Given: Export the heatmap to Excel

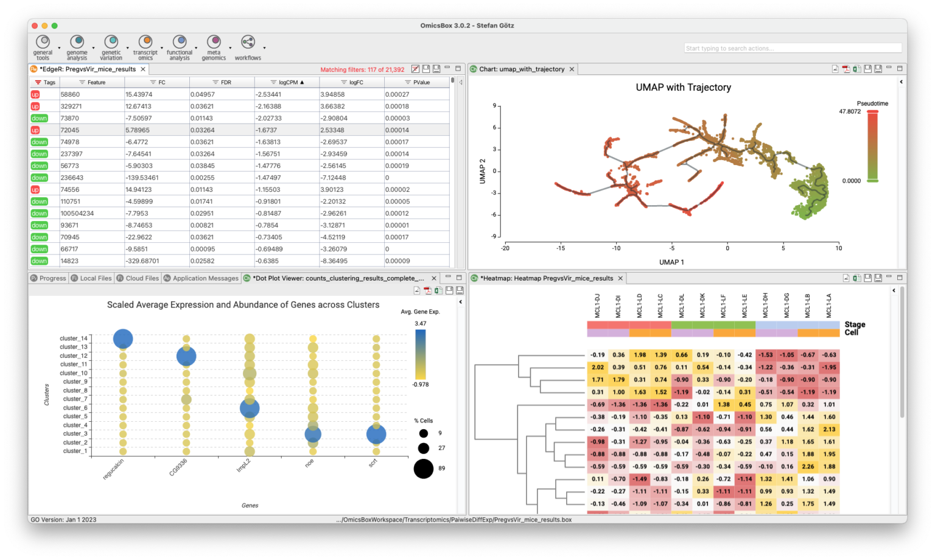Looking at the screenshot, I should pos(857,278).
